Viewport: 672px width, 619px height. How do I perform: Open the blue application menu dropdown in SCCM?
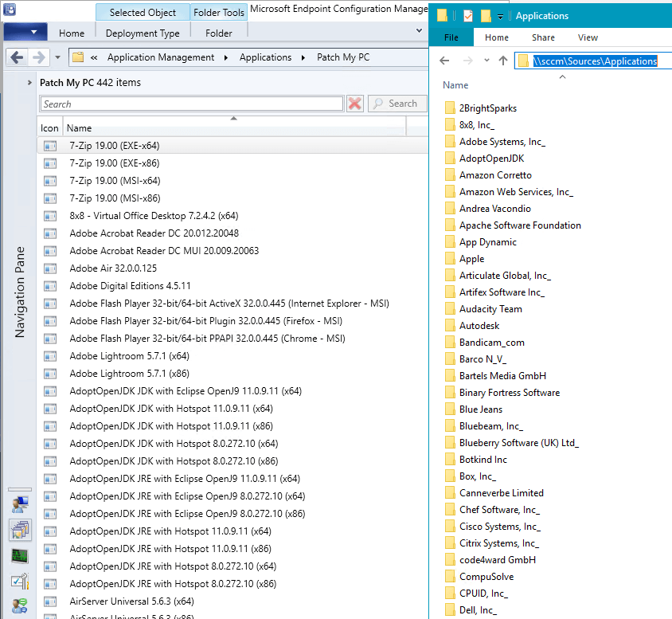point(25,32)
